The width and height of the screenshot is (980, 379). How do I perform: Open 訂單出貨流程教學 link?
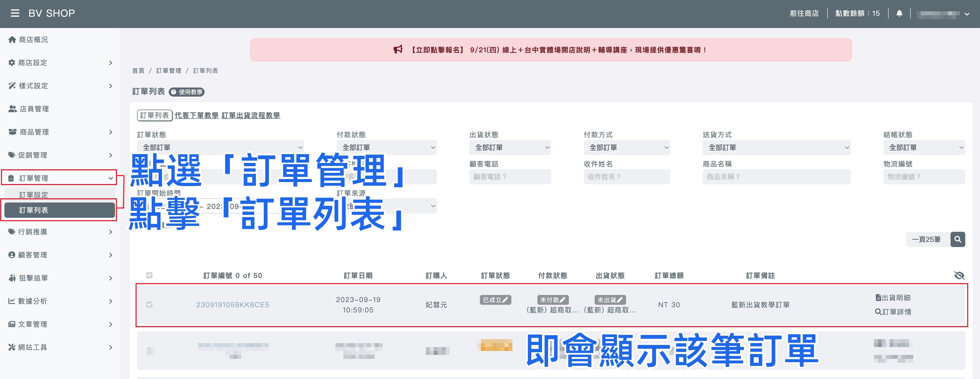pos(251,115)
